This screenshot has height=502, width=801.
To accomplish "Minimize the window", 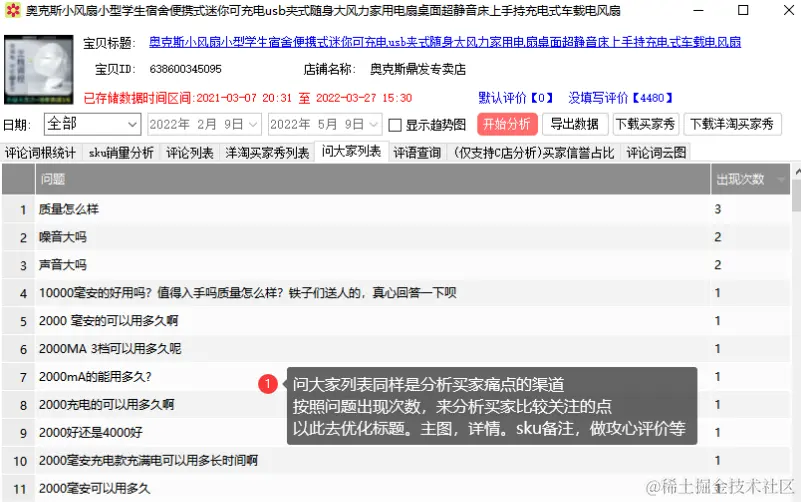I will tap(698, 10).
